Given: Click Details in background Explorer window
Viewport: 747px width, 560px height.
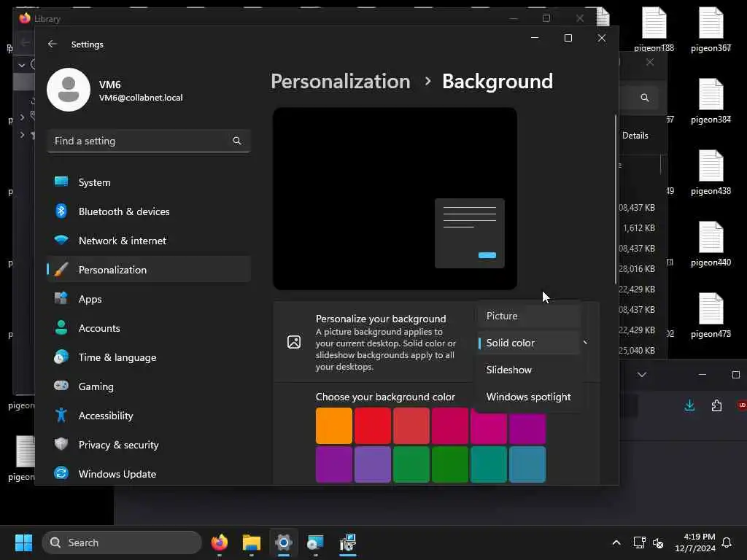Looking at the screenshot, I should (635, 136).
